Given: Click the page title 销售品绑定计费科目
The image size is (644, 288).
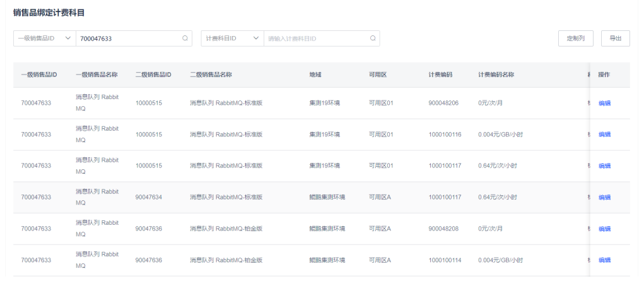Looking at the screenshot, I should click(x=49, y=13).
